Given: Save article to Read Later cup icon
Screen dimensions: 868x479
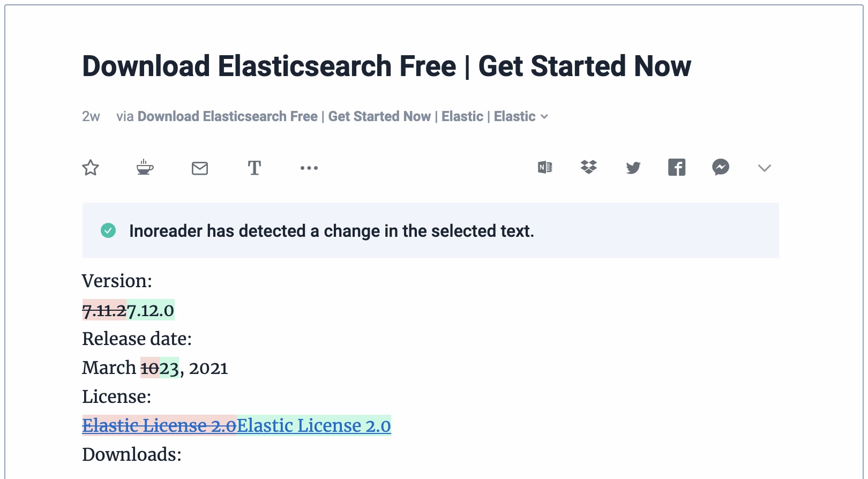Looking at the screenshot, I should (x=145, y=167).
